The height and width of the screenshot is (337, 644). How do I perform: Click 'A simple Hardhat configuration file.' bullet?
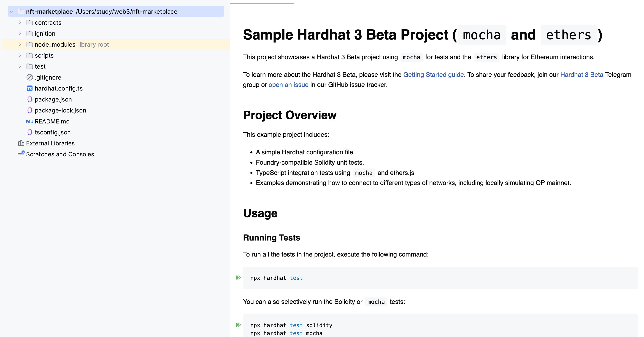coord(305,152)
